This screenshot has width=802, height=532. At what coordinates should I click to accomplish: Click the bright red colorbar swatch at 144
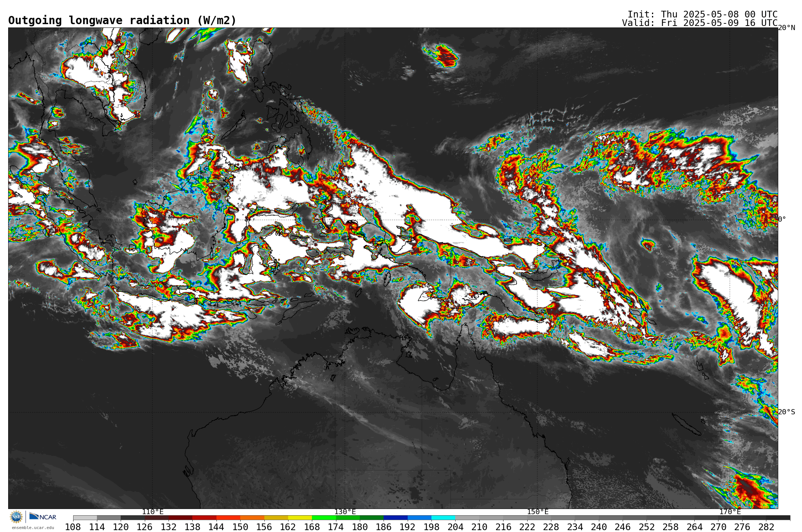(228, 518)
